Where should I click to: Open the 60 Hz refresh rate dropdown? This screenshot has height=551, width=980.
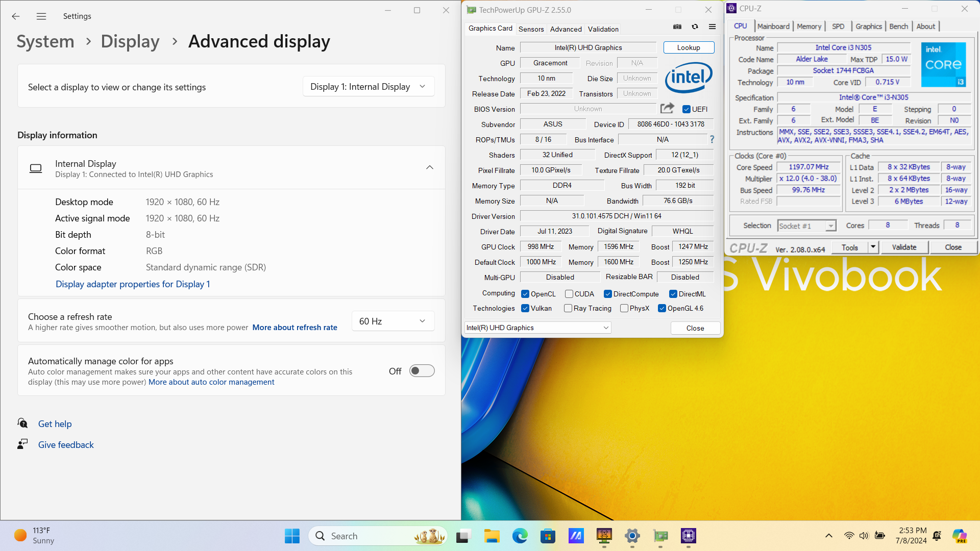click(393, 321)
